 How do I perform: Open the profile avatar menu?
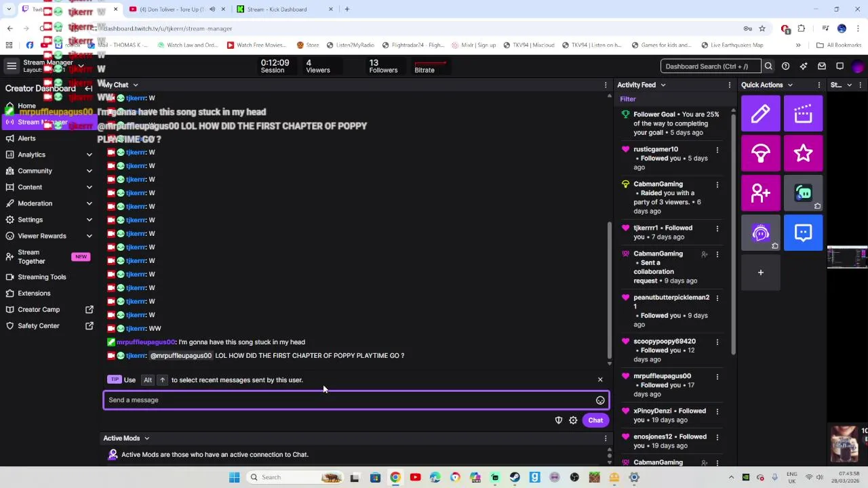coord(858,66)
